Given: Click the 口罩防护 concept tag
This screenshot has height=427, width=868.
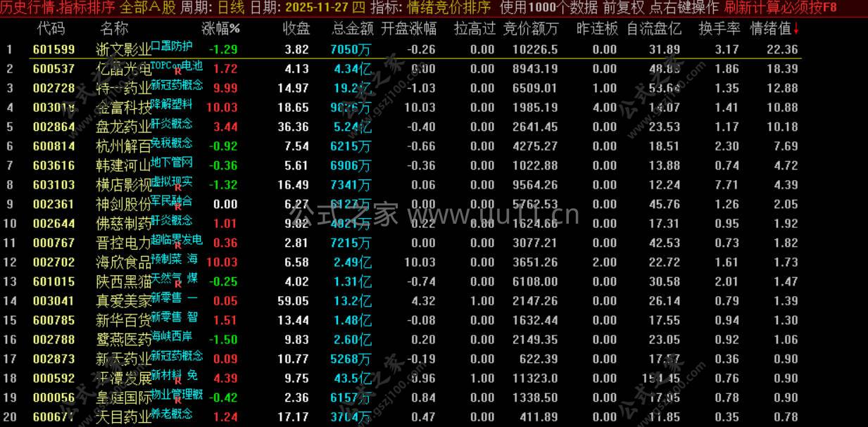Looking at the screenshot, I should (x=171, y=46).
